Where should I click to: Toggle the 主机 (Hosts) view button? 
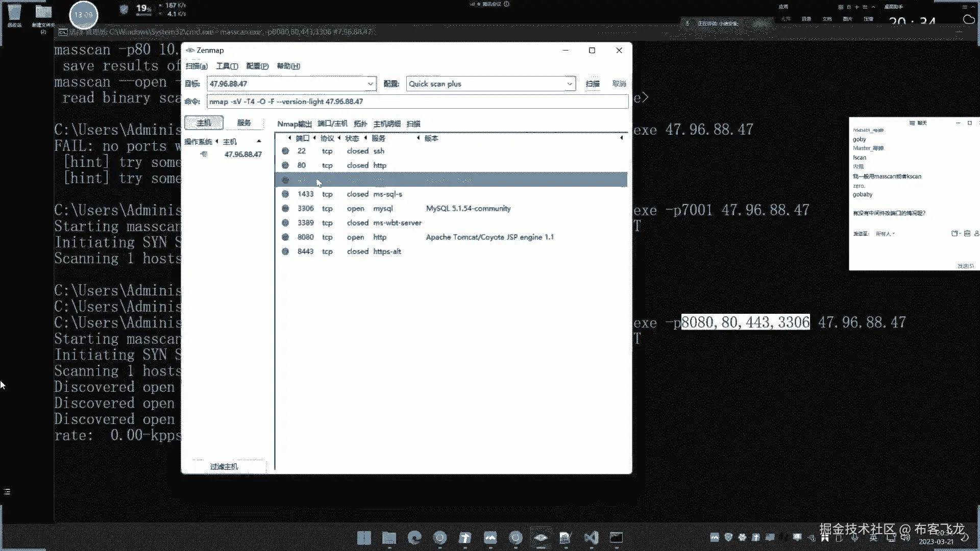[204, 123]
